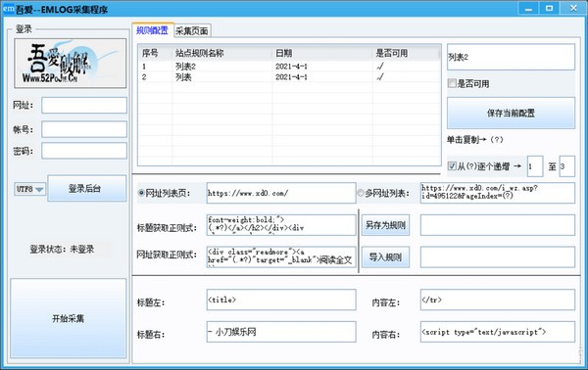Minimize the EMLOG window
Viewport: 588px width, 370px height.
pos(528,8)
